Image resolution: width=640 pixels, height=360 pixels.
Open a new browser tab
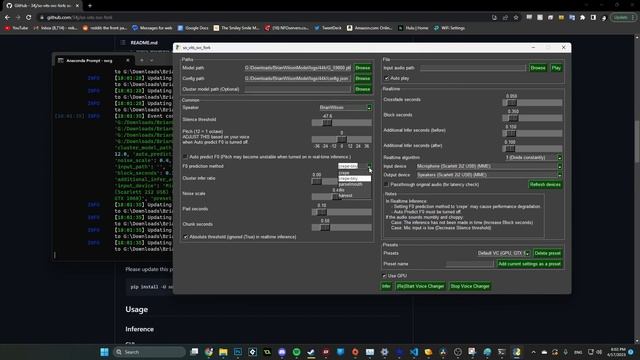tap(90, 6)
